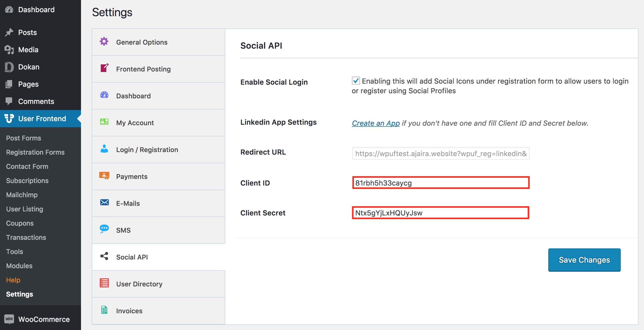Click the Pages icon in sidebar
The height and width of the screenshot is (330, 644).
pyautogui.click(x=9, y=84)
